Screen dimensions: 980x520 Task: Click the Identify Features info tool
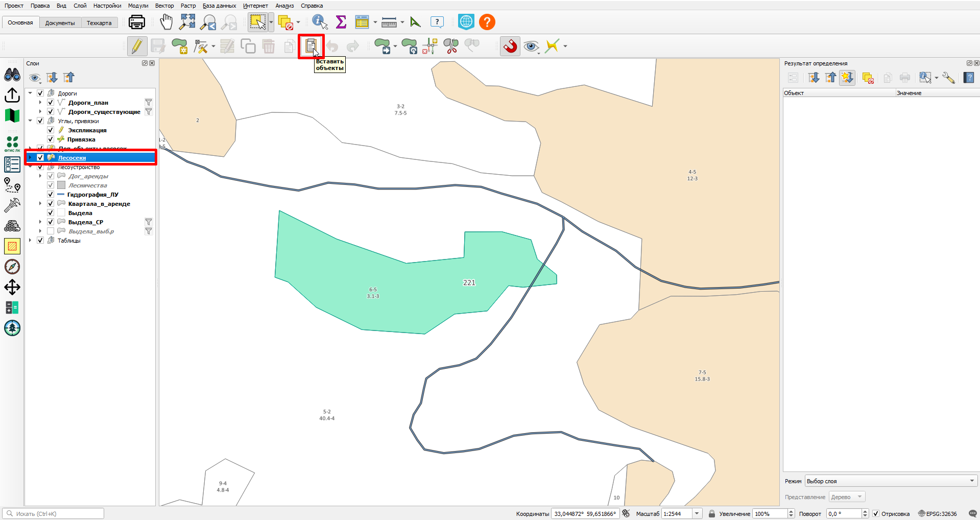tap(320, 22)
